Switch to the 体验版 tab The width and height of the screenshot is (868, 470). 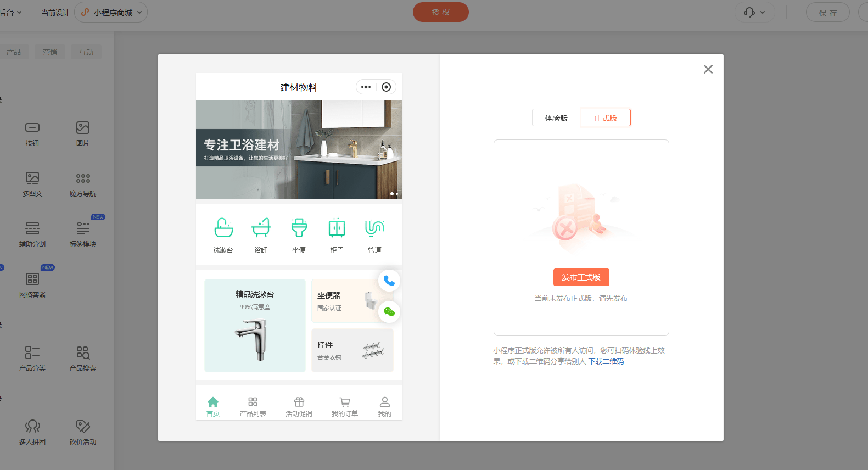tap(556, 118)
